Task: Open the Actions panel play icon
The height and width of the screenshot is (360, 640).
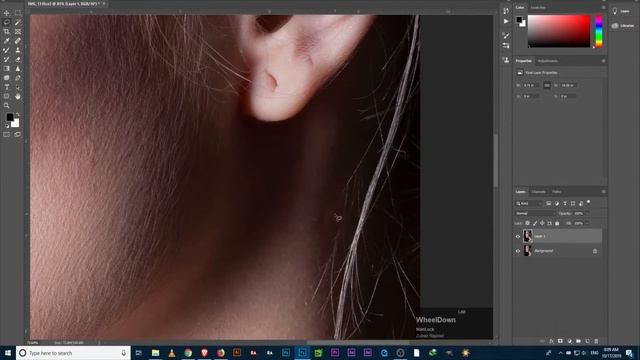Action: (x=506, y=21)
